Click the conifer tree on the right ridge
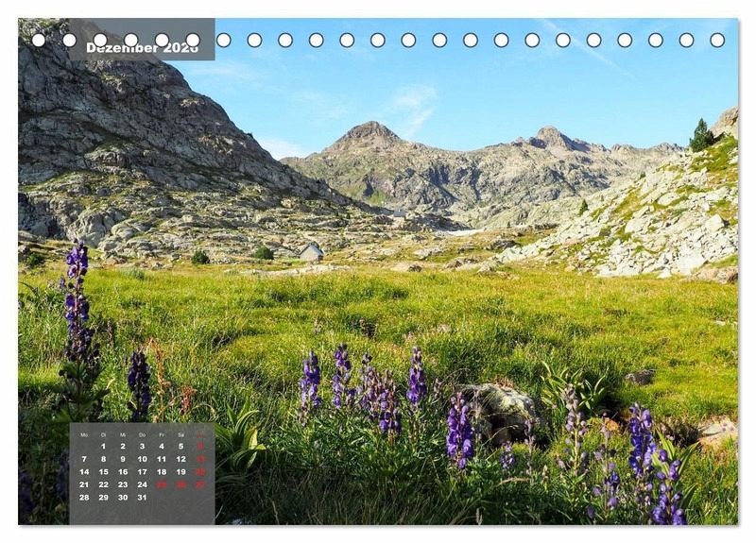The width and height of the screenshot is (756, 543). pos(700,136)
